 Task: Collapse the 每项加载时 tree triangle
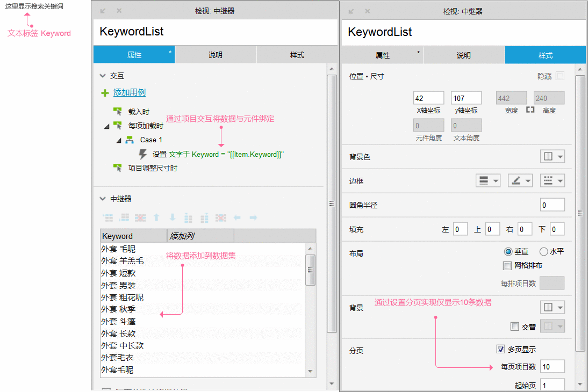[107, 126]
